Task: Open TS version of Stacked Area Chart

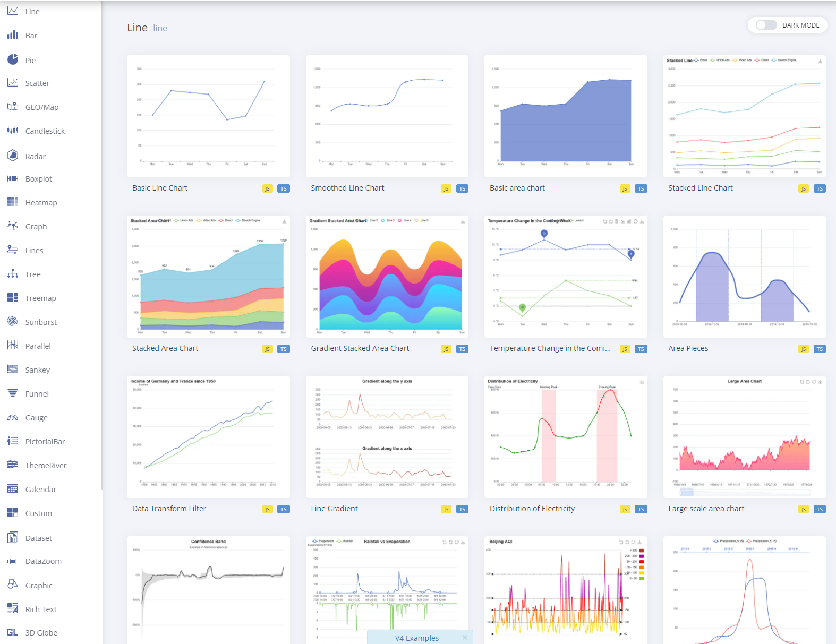Action: 284,349
